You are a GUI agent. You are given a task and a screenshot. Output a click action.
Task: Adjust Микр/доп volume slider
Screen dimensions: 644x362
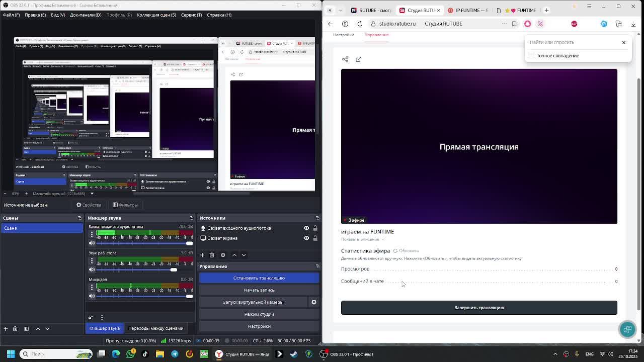tap(144, 296)
